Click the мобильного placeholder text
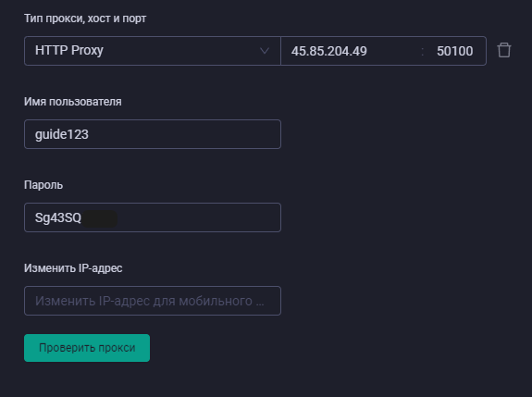This screenshot has width=532, height=397. (x=216, y=301)
